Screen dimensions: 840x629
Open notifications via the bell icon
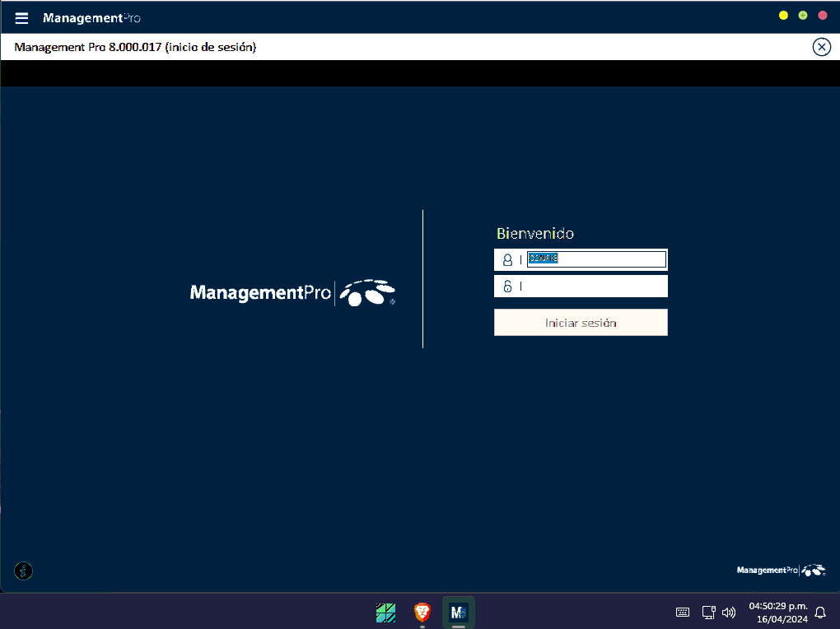[820, 612]
